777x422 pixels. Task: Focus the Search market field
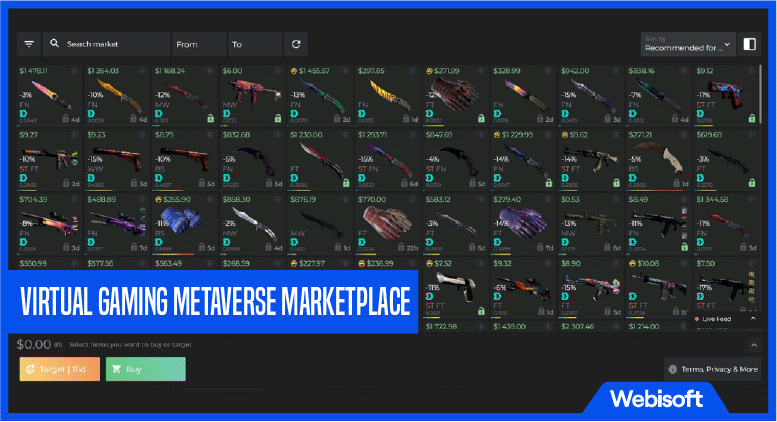107,44
